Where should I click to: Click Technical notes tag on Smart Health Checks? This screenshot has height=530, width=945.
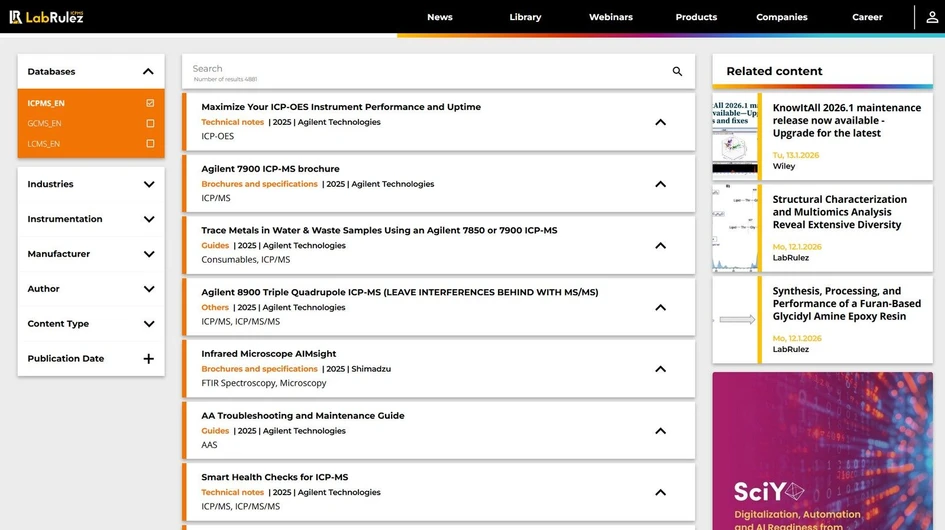point(233,492)
